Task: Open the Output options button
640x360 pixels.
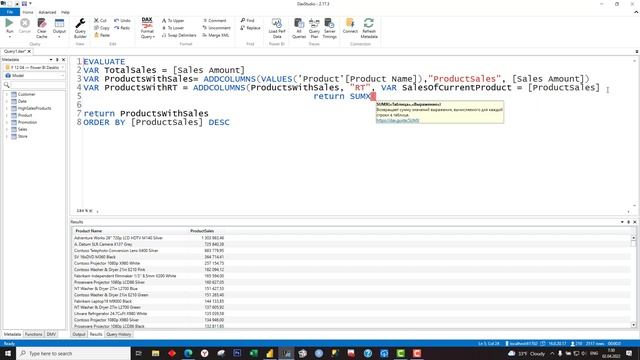Action: 59,28
